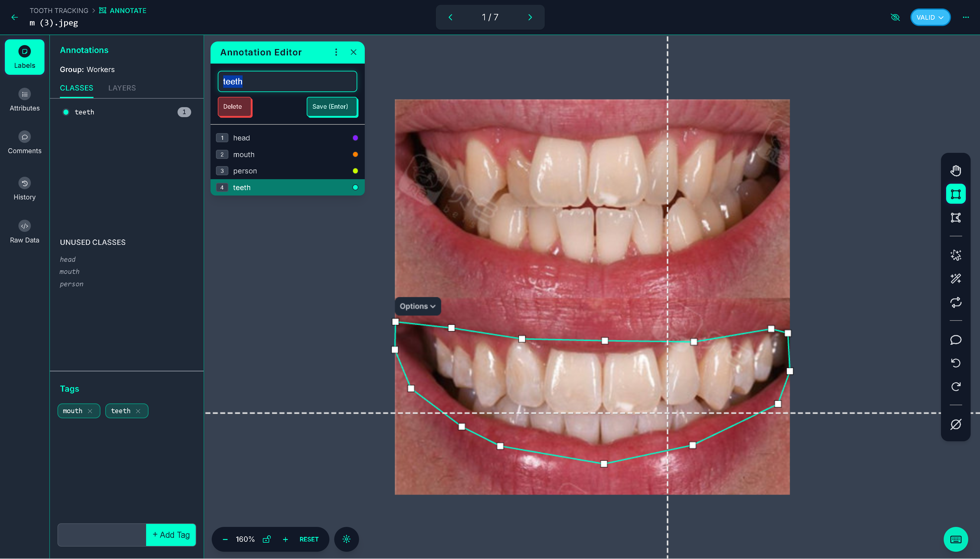Viewport: 980px width, 559px height.
Task: Open the top-right more options menu
Action: click(966, 17)
